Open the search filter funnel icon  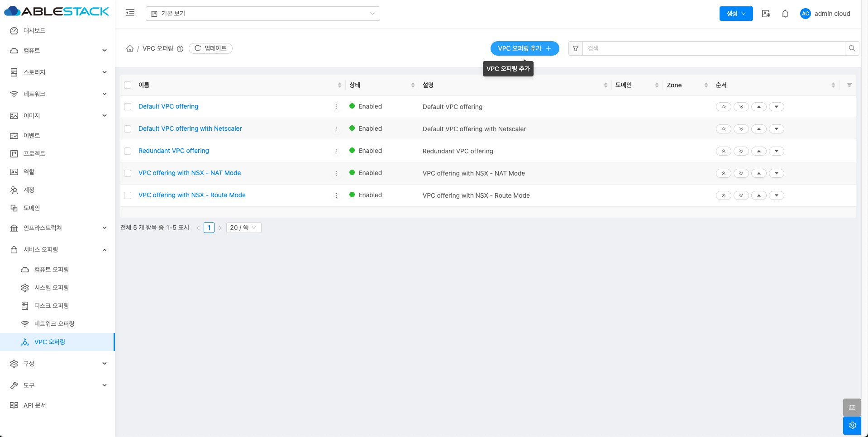pyautogui.click(x=576, y=48)
